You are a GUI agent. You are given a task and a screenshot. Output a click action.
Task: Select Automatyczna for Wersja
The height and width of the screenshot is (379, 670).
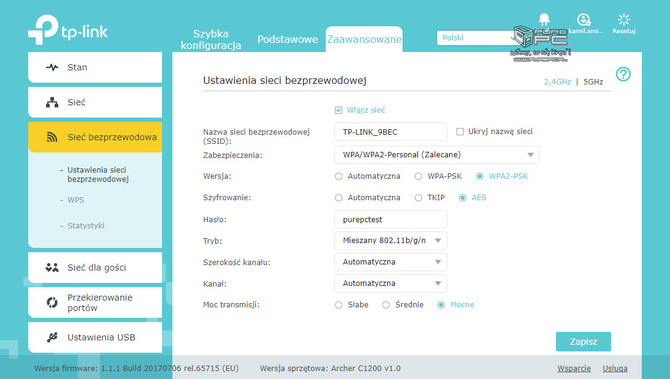pyautogui.click(x=338, y=176)
